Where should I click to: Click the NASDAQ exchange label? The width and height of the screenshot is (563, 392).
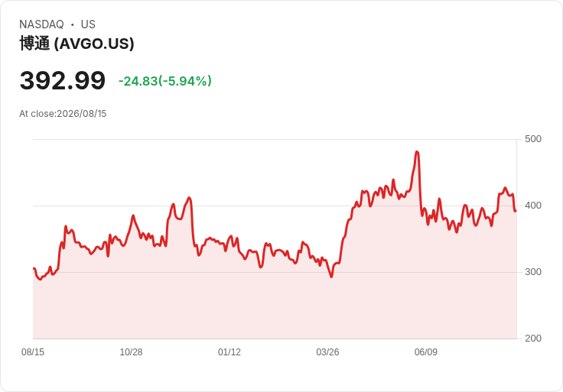point(41,24)
